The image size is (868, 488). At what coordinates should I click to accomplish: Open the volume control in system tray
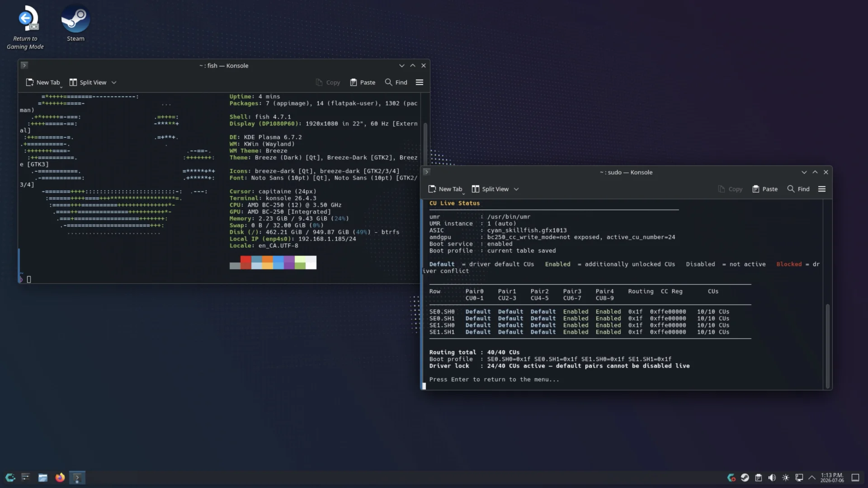772,478
